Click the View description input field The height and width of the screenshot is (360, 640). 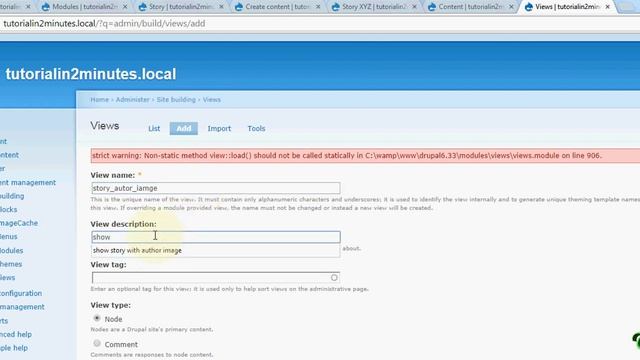tap(216, 237)
